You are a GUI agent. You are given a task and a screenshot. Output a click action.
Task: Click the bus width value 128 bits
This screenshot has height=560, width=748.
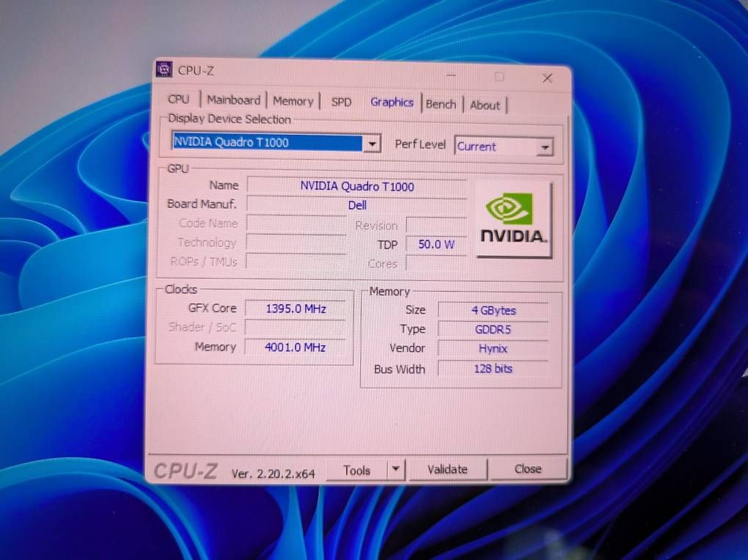(494, 369)
